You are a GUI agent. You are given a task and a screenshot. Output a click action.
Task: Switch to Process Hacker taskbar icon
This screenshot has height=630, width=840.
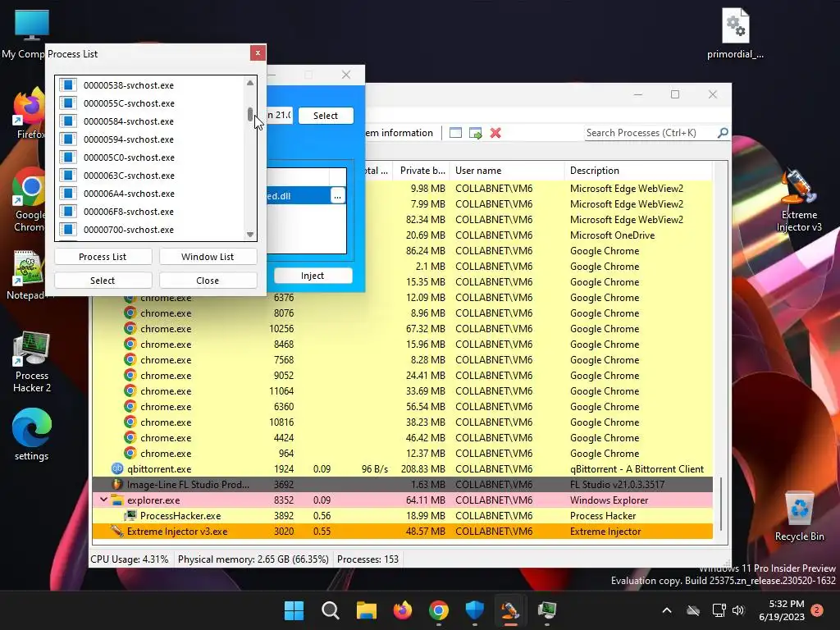coord(547,610)
